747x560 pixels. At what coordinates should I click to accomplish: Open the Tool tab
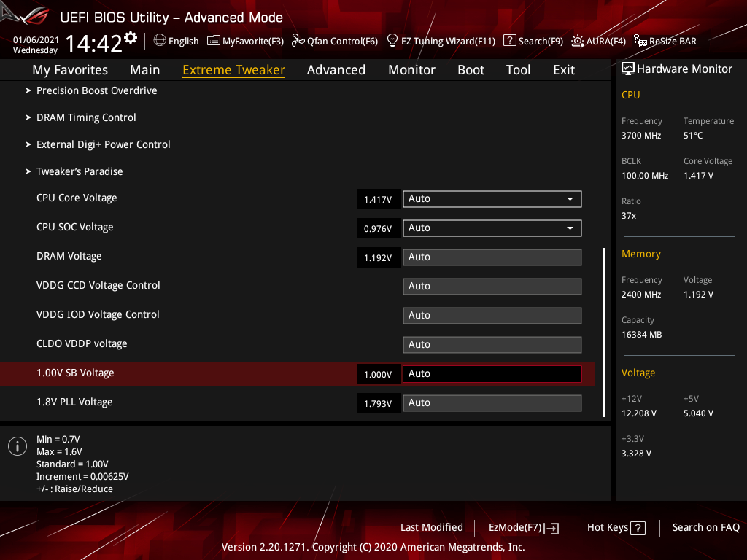tap(519, 70)
